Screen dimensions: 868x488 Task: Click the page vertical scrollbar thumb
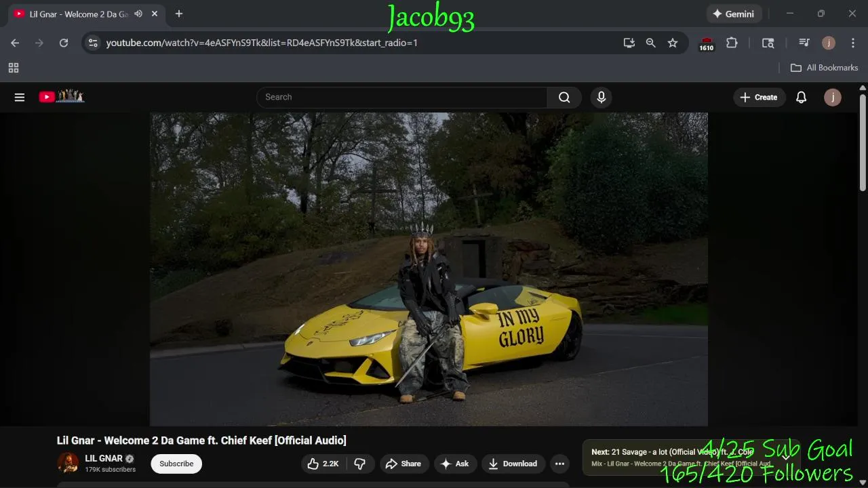pyautogui.click(x=863, y=142)
